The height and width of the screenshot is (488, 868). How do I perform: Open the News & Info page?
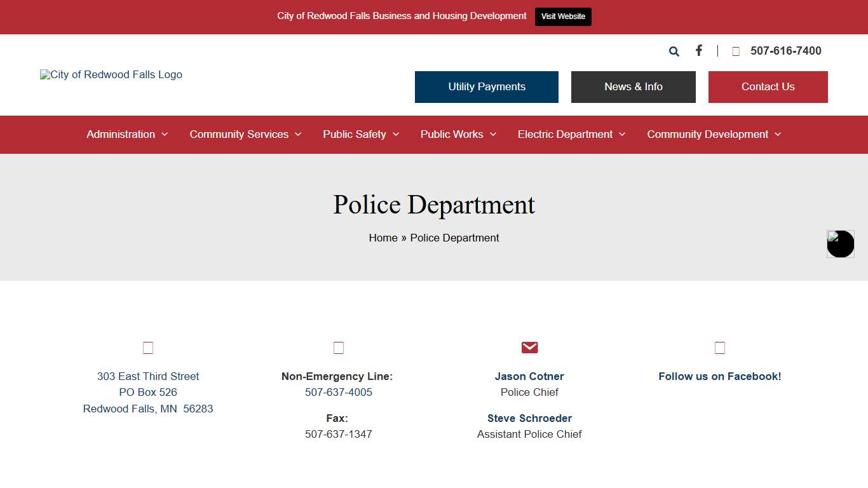(633, 86)
